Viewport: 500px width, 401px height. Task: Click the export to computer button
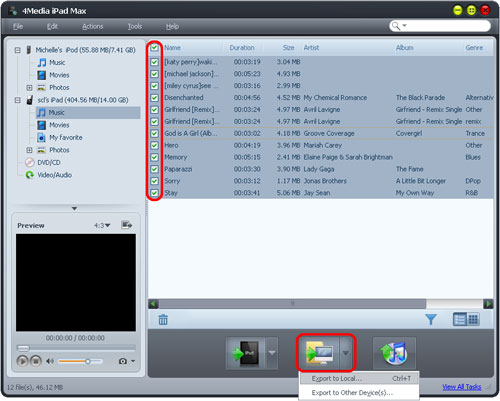(319, 353)
